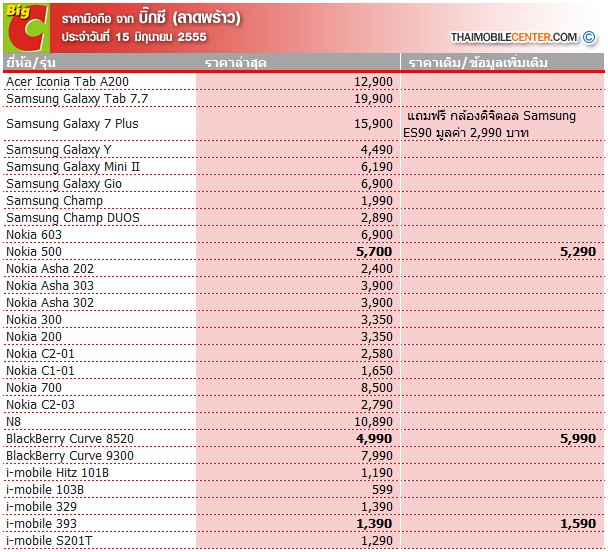Select the Nokia 200 model name
The height and width of the screenshot is (552, 608).
[34, 337]
